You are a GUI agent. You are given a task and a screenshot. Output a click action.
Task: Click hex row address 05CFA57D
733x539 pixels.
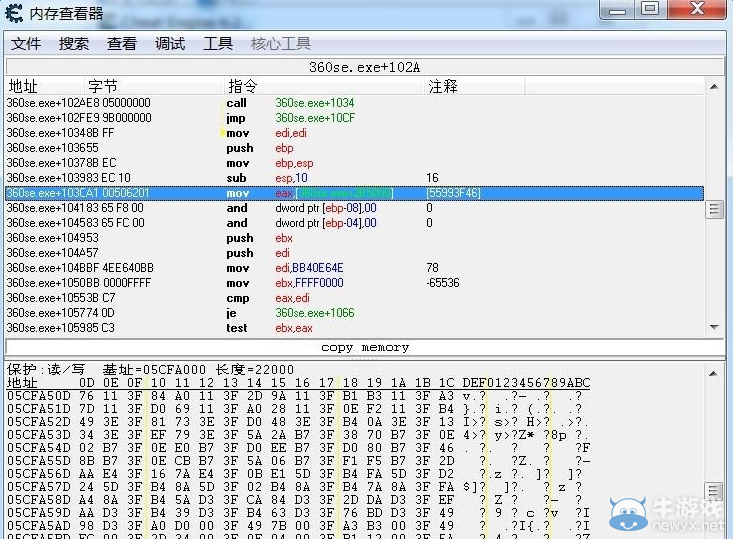[x=39, y=487]
